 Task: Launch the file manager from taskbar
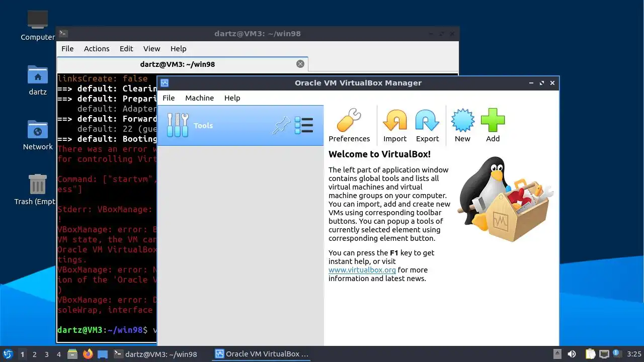coord(72,354)
